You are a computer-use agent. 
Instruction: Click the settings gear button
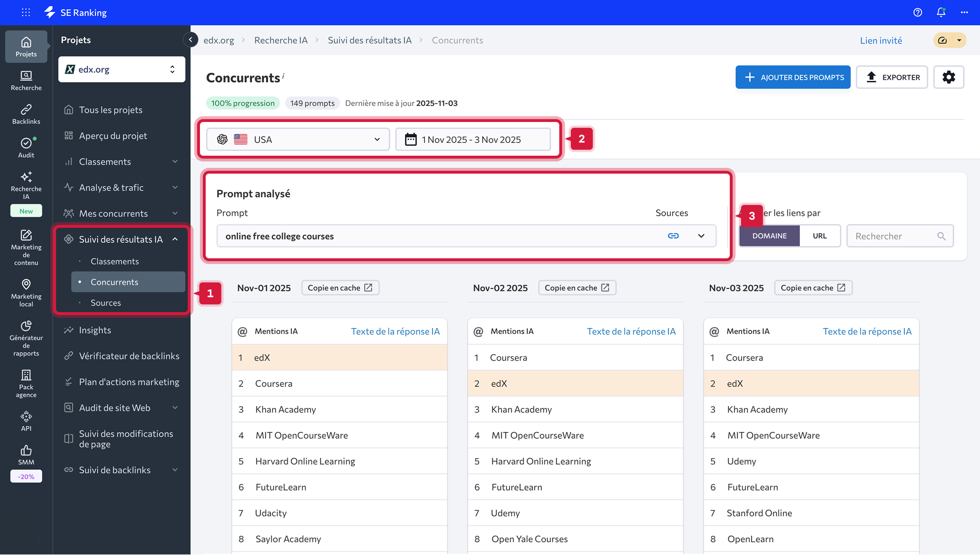(x=948, y=77)
